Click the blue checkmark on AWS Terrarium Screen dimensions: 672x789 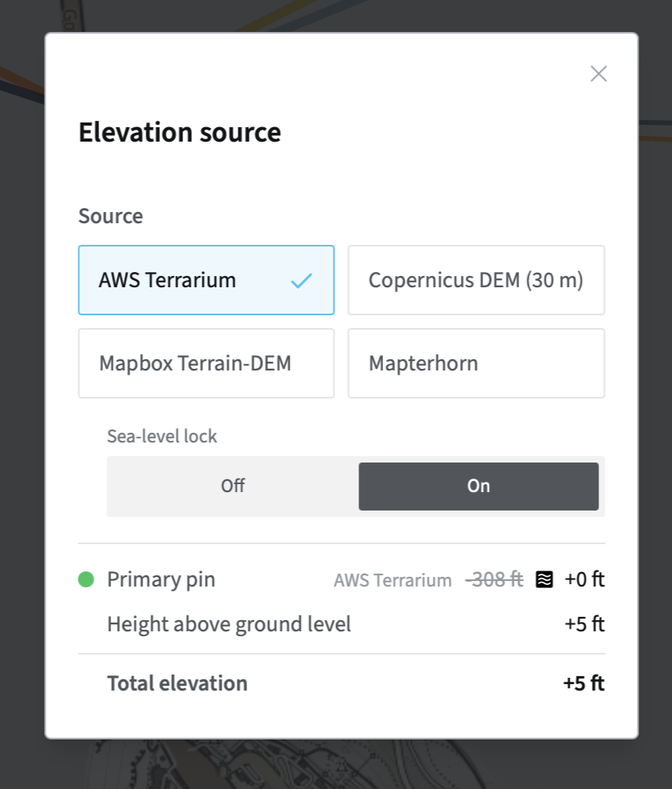click(302, 280)
